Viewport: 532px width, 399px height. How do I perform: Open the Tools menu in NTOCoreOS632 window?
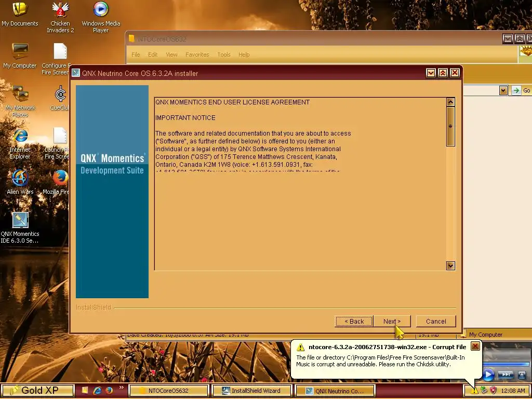click(223, 55)
